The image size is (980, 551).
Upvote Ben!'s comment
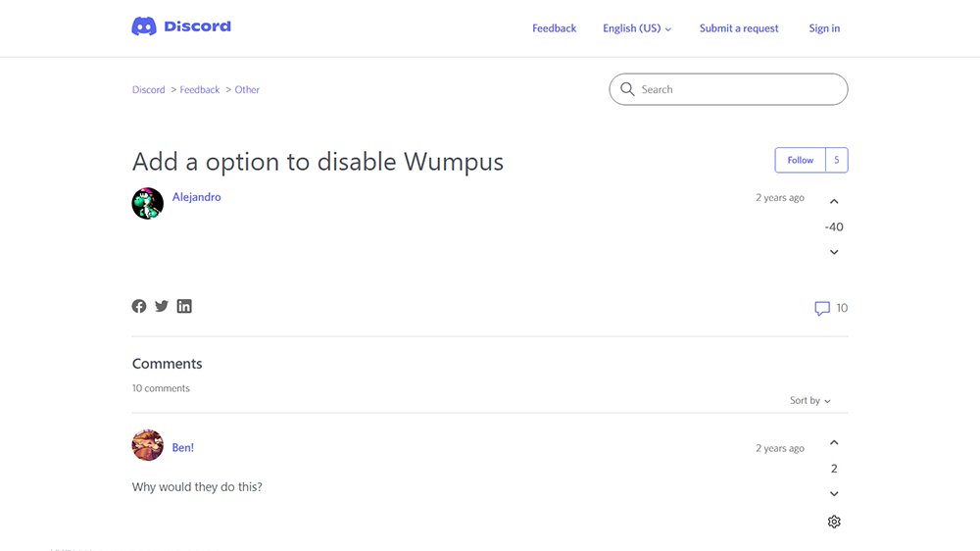pos(834,443)
